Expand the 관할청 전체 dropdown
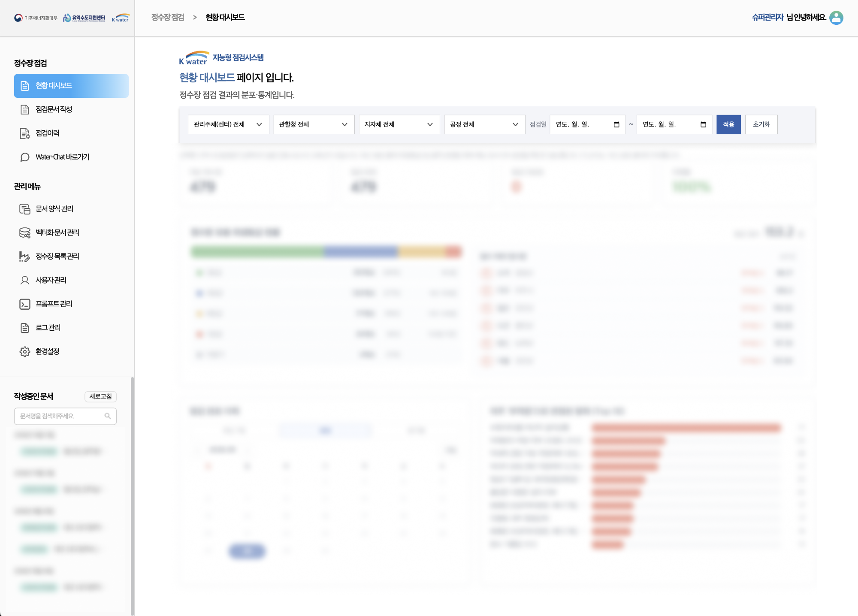The image size is (858, 616). click(x=314, y=124)
